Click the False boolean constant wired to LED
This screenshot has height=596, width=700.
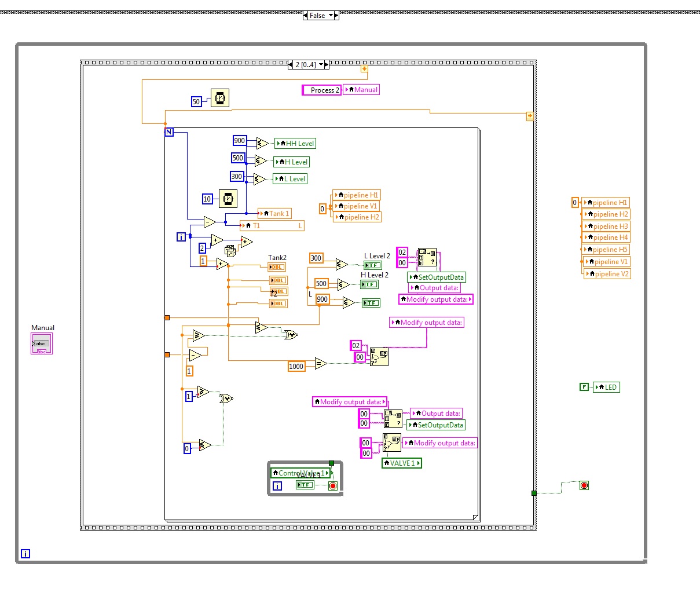(x=584, y=387)
